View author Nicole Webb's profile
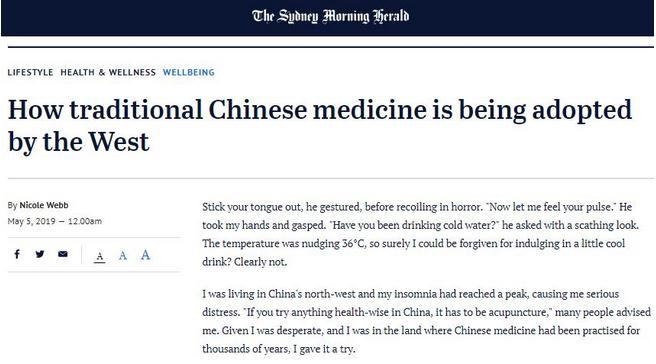Viewport: 656px width, 364px height. 44,205
